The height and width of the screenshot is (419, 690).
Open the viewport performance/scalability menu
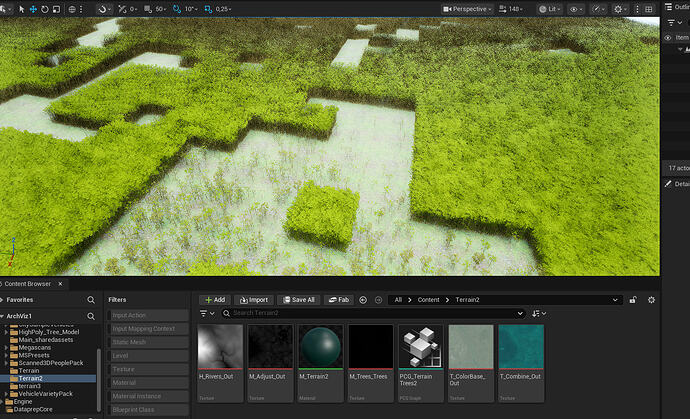pos(598,9)
